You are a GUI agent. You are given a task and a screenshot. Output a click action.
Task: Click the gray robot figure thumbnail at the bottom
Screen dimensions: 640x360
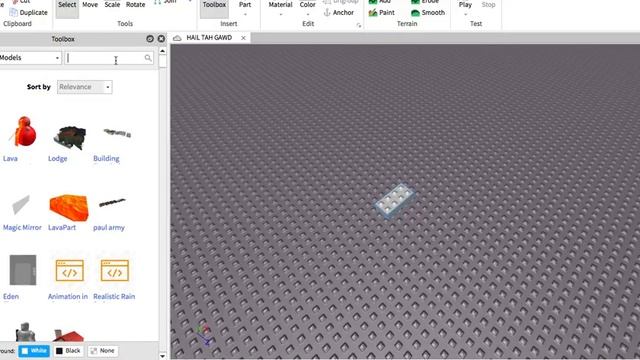(x=25, y=332)
